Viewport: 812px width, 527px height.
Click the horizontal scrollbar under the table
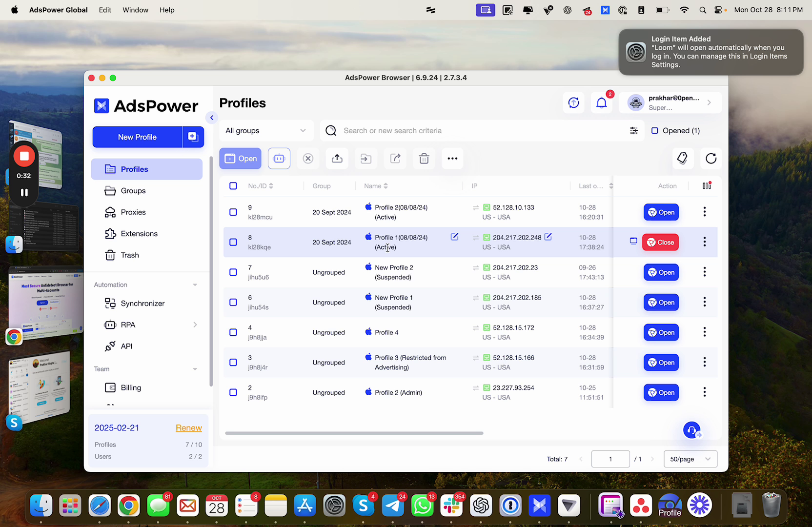pos(354,433)
